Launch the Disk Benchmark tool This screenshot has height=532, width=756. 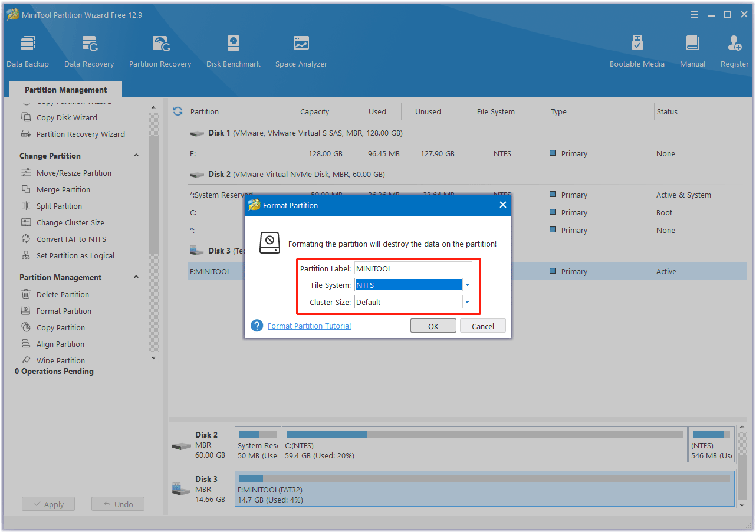pos(233,50)
